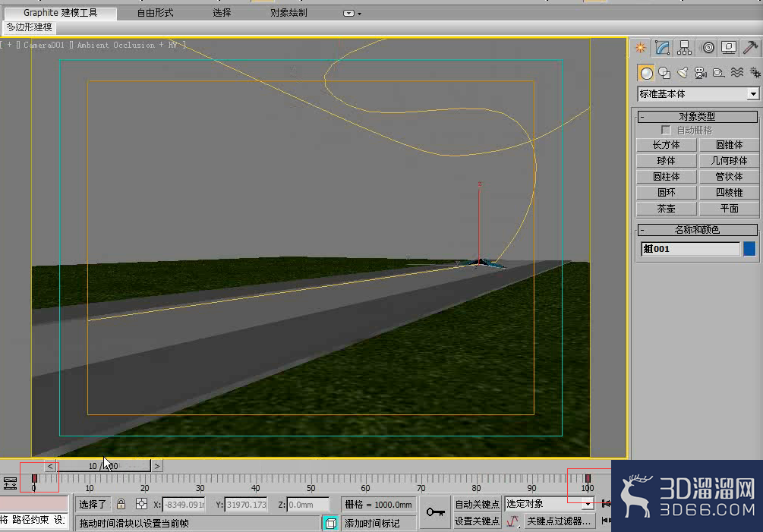Create a 长方体 box primitive
This screenshot has height=532, width=763.
tap(666, 145)
